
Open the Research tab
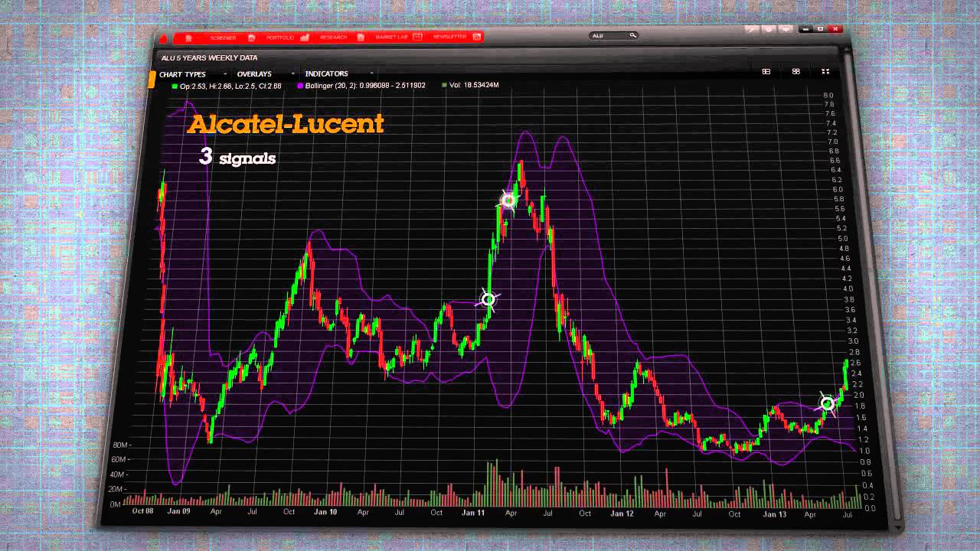(334, 37)
